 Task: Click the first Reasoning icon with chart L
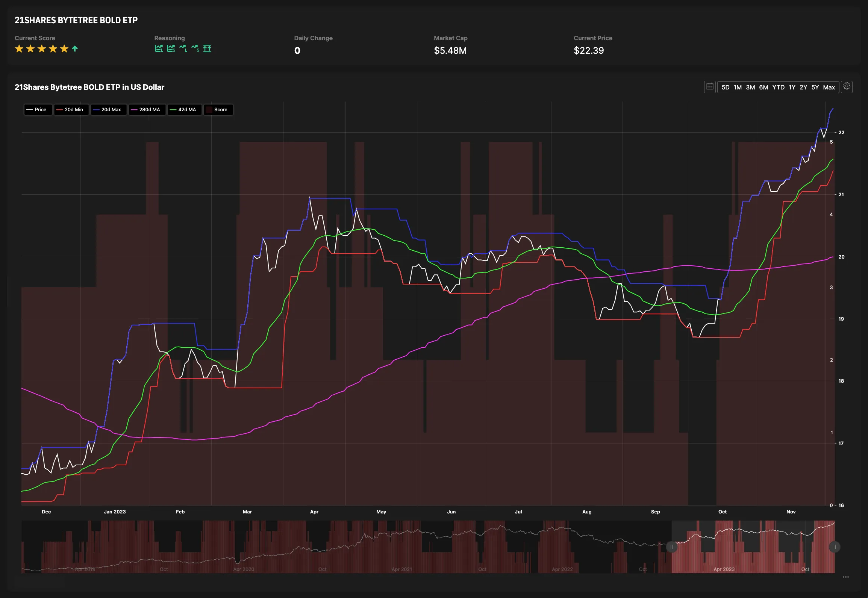click(159, 48)
